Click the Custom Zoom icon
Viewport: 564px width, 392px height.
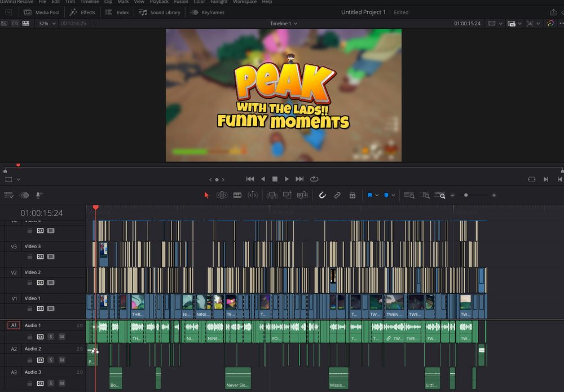440,195
